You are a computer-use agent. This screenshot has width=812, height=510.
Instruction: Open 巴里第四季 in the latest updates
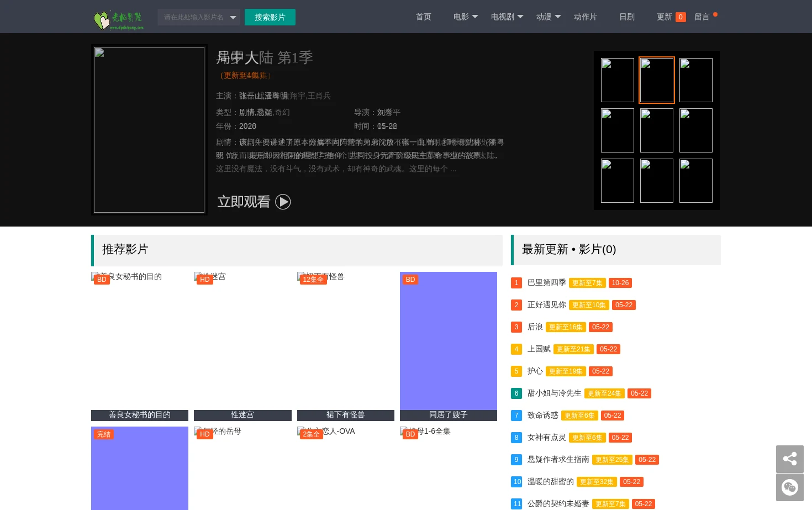pyautogui.click(x=547, y=282)
